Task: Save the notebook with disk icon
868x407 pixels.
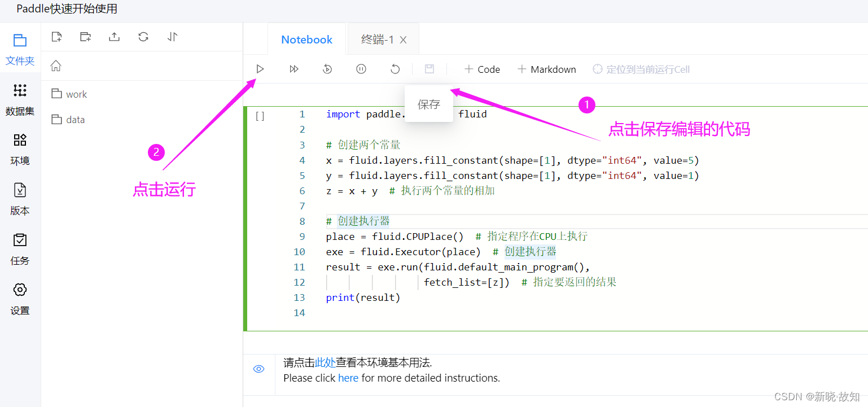Action: pos(429,69)
